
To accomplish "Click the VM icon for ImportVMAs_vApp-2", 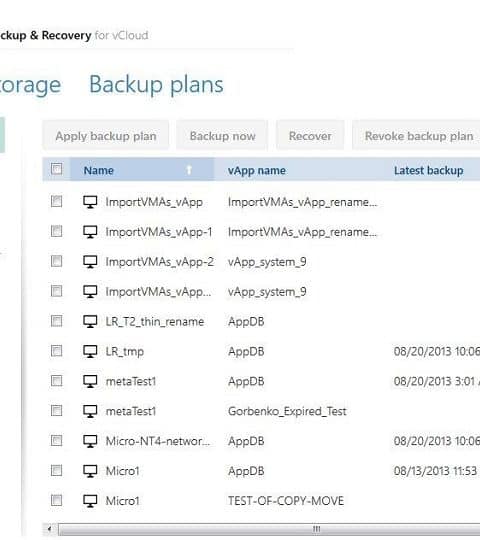I will point(90,262).
